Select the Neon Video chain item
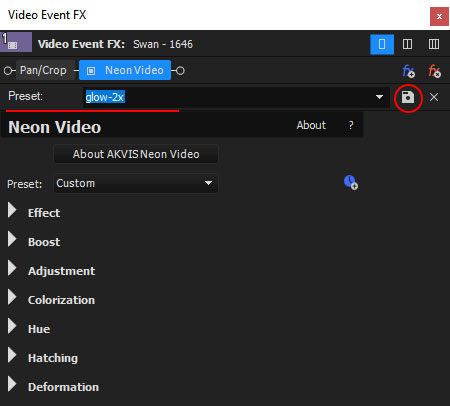This screenshot has width=450, height=406. coord(125,70)
